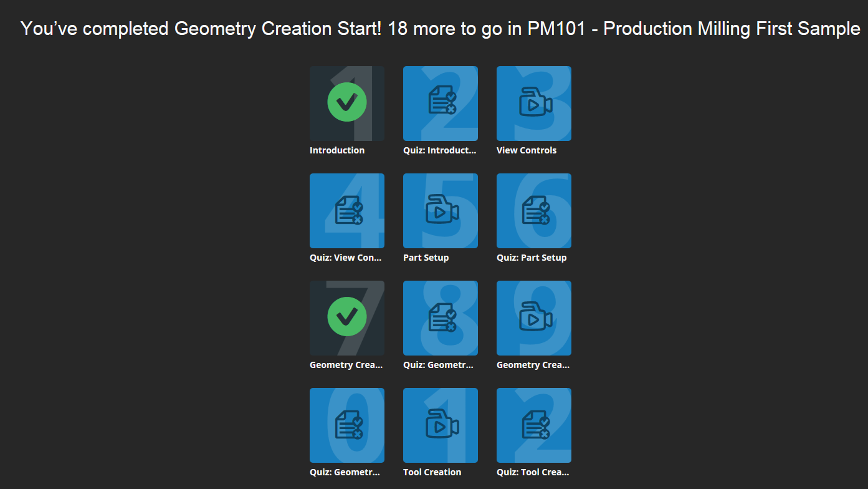Screen dimensions: 868x489
Task: Select the Part Setup lesson label
Action: [x=426, y=258]
